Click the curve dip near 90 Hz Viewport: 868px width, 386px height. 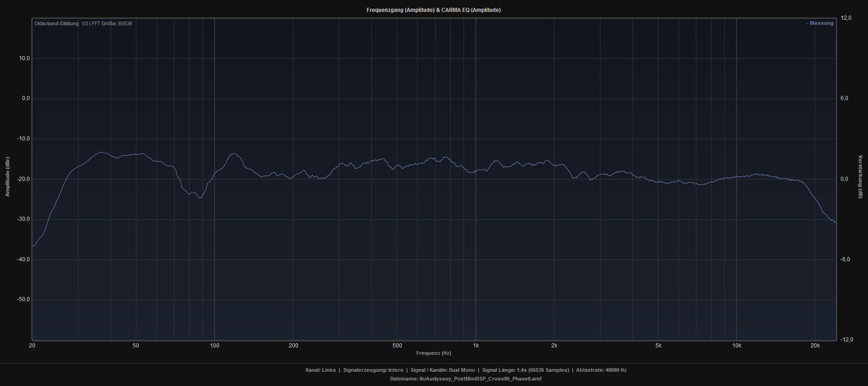click(x=200, y=197)
